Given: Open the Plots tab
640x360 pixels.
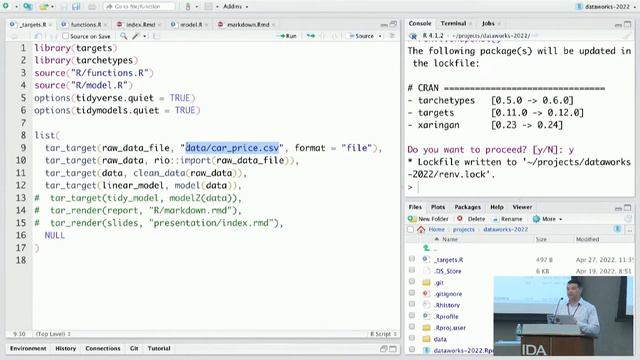Looking at the screenshot, I should pos(438,207).
